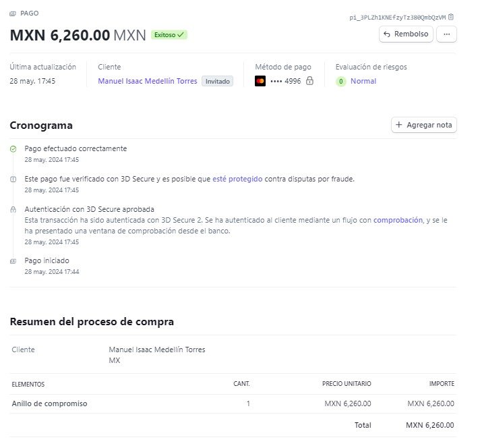
Task: Click the green risk score 0 badge
Action: 341,82
